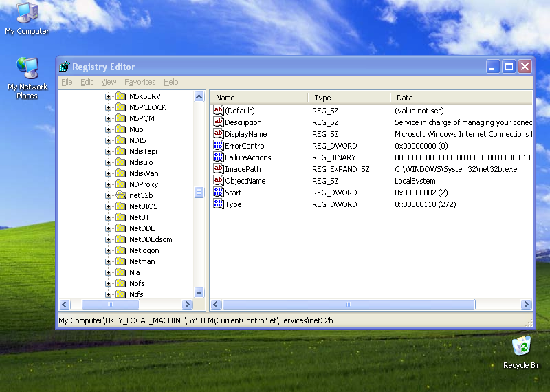Click the tree pane scroll left arrow
This screenshot has width=550, height=392.
pyautogui.click(x=65, y=304)
